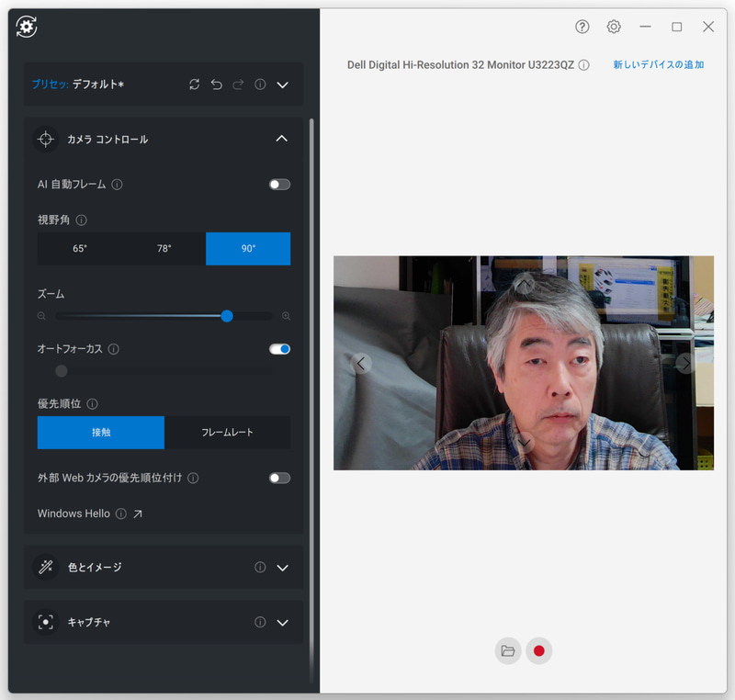Pan camera preview right arrow
The width and height of the screenshot is (735, 700).
686,363
